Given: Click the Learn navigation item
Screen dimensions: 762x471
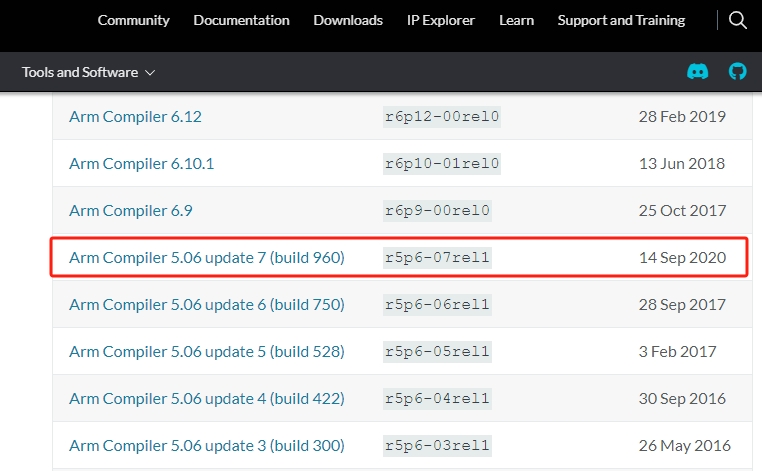Looking at the screenshot, I should [x=516, y=20].
